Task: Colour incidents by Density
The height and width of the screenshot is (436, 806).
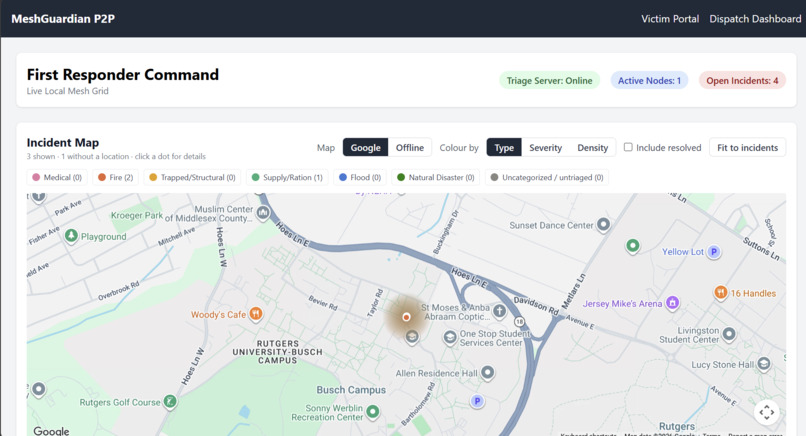Action: (592, 148)
